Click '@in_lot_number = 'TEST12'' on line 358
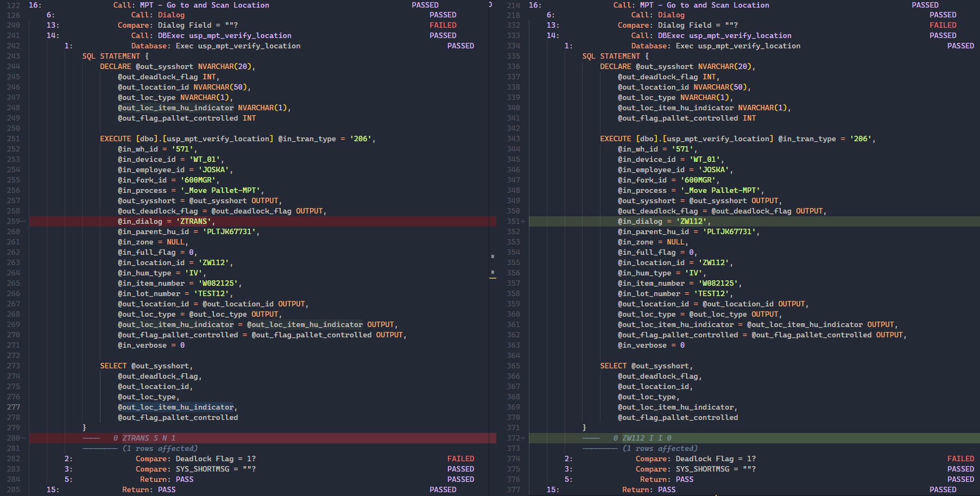This screenshot has width=980, height=496. pos(675,293)
